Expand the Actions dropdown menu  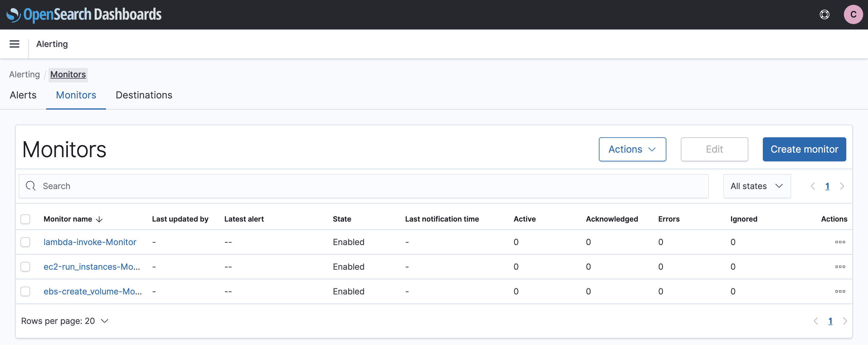pos(632,149)
